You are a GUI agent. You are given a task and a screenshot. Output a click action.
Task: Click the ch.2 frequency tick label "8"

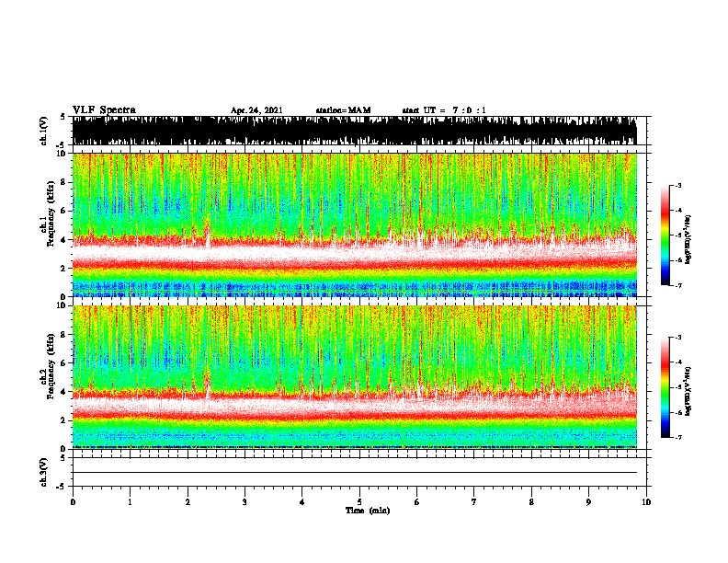(65, 335)
